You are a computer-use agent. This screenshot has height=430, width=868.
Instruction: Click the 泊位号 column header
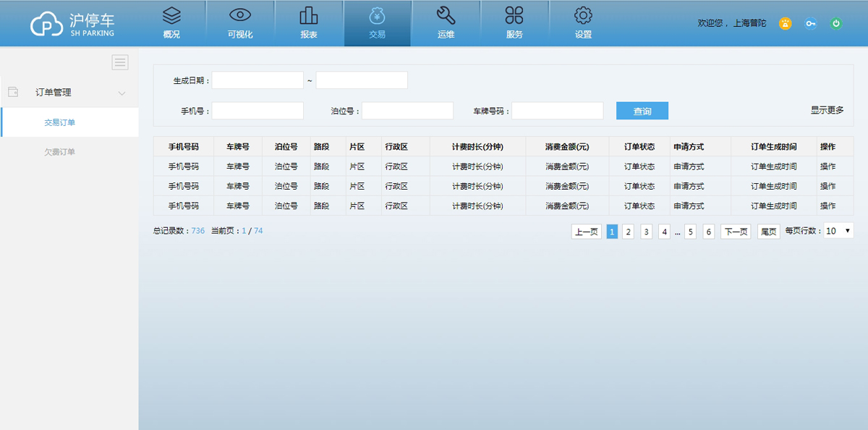click(286, 146)
